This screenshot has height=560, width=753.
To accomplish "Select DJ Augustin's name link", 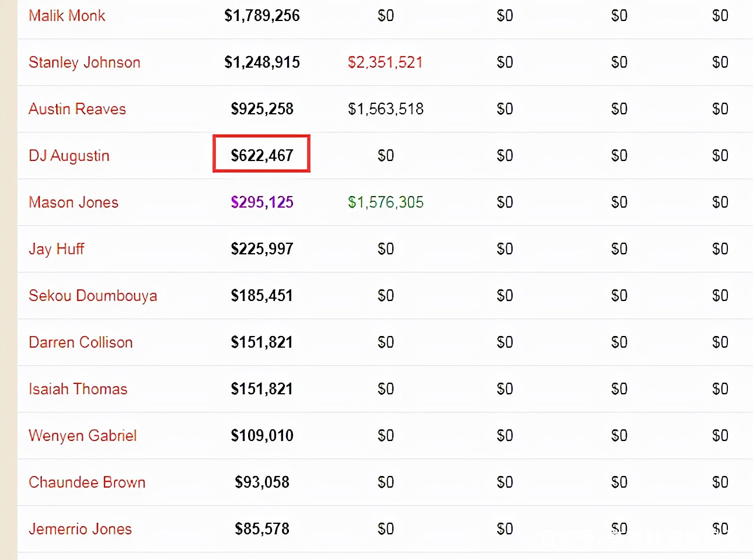I will 69,156.
